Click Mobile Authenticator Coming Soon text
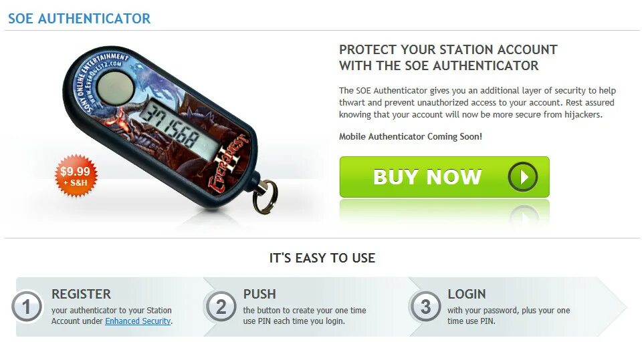 point(411,136)
